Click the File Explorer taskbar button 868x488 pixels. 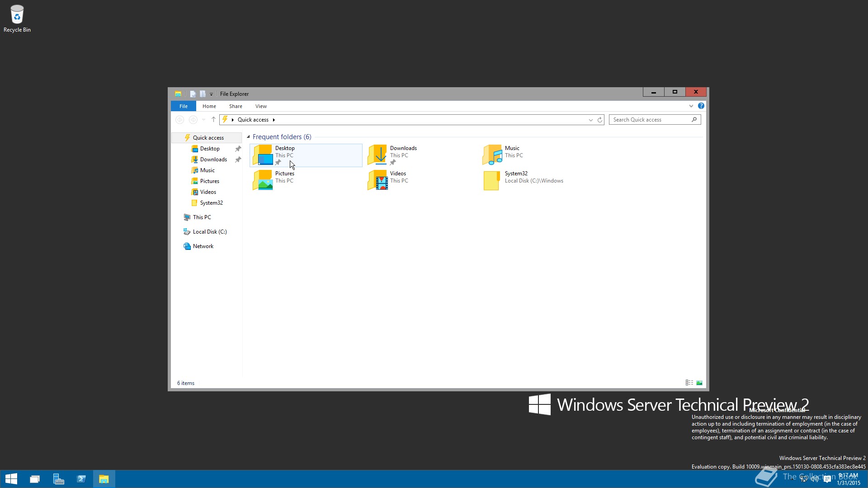click(x=104, y=479)
